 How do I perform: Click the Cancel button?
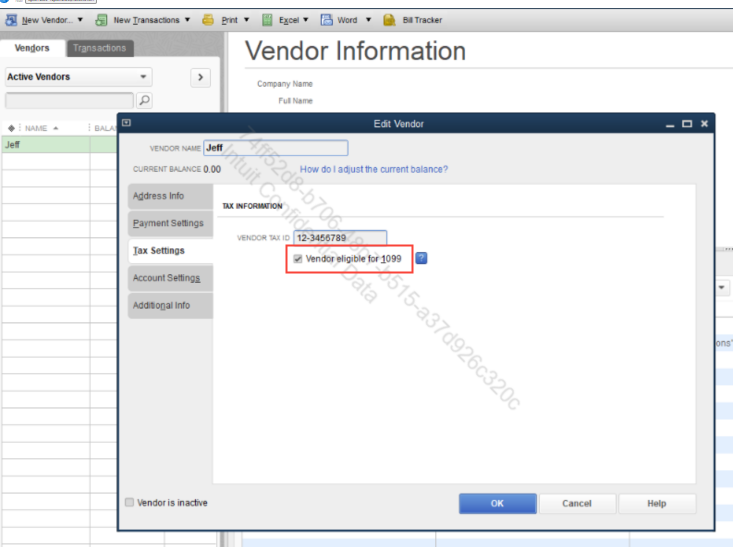(577, 503)
